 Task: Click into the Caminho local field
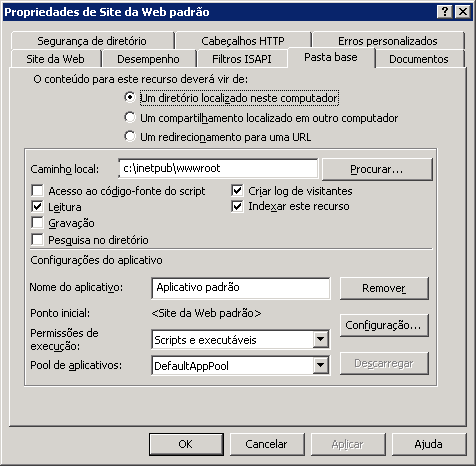click(218, 169)
